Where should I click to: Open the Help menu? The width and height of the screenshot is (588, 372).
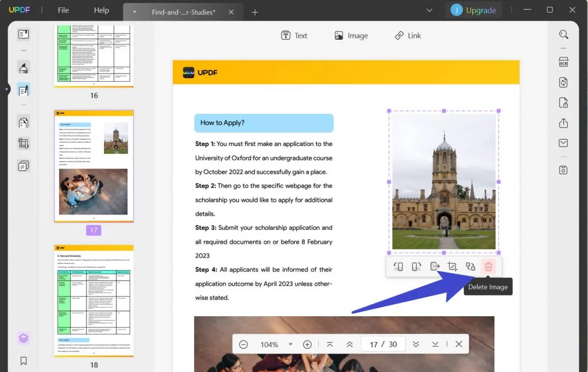point(101,10)
